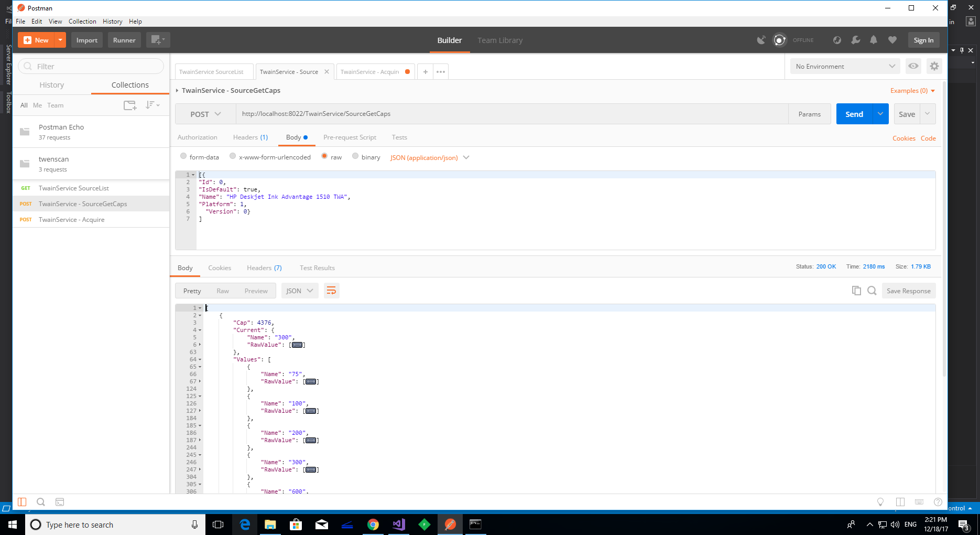Click the heart icon in the header
This screenshot has width=980, height=535.
click(x=892, y=40)
